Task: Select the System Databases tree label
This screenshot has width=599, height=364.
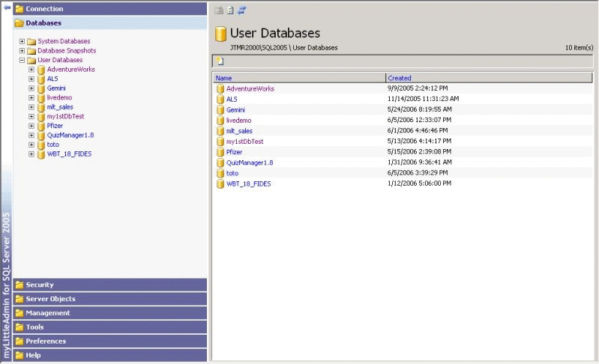Action: pos(64,41)
